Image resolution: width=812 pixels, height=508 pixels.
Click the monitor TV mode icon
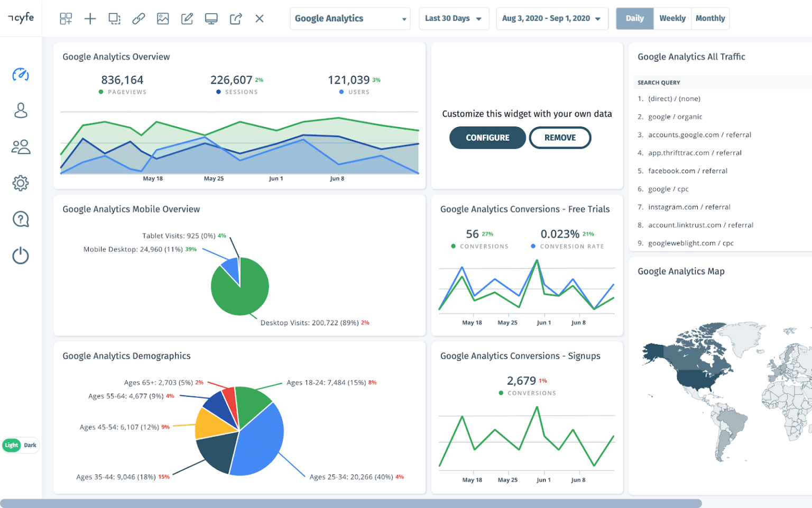(x=211, y=19)
